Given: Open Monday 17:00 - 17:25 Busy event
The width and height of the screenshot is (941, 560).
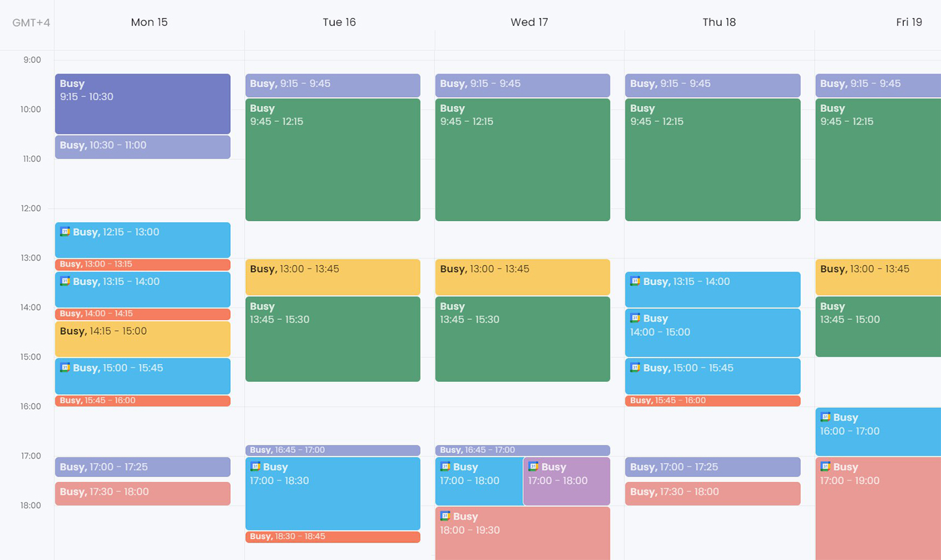Looking at the screenshot, I should 142,467.
